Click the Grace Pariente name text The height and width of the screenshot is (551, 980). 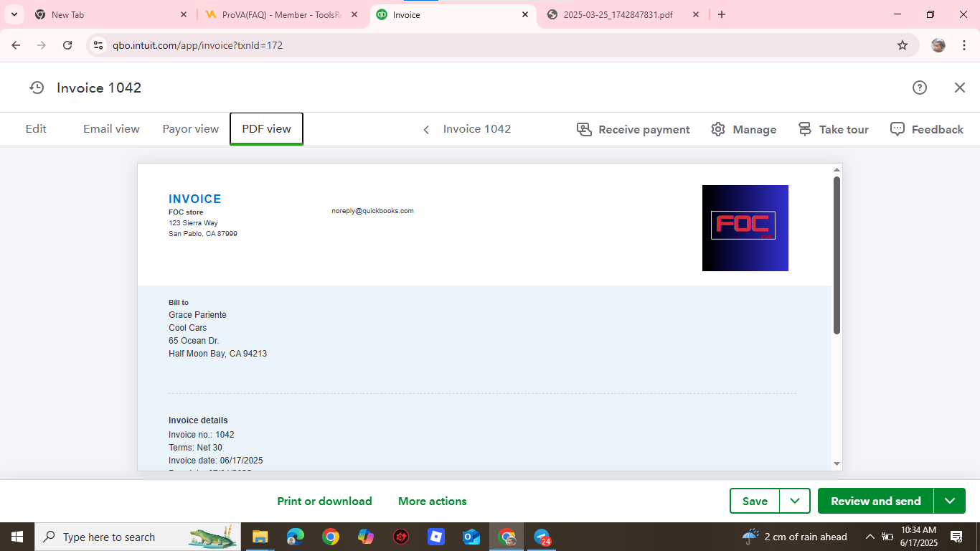(197, 315)
